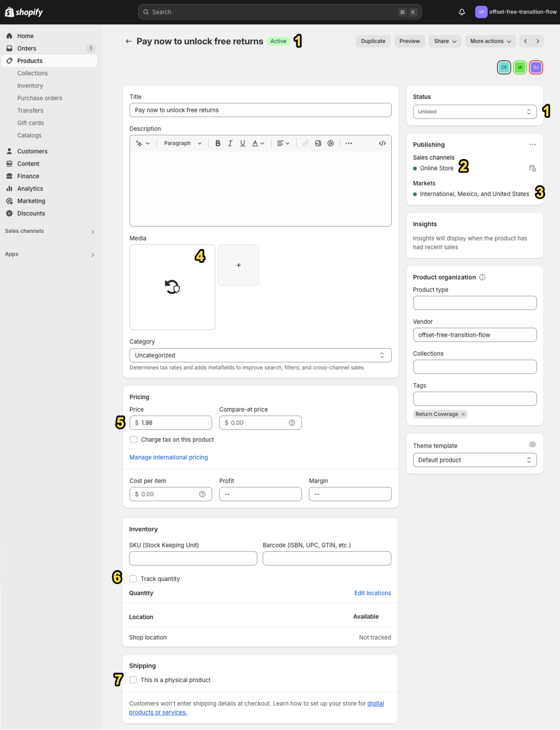Image resolution: width=560 pixels, height=730 pixels.
Task: Check the Track quantity box
Action: pyautogui.click(x=133, y=579)
